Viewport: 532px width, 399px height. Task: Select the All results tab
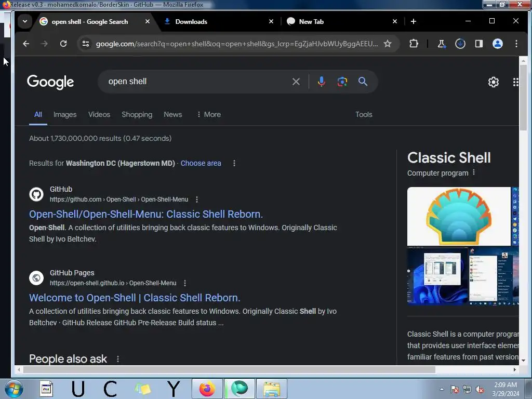(x=38, y=115)
